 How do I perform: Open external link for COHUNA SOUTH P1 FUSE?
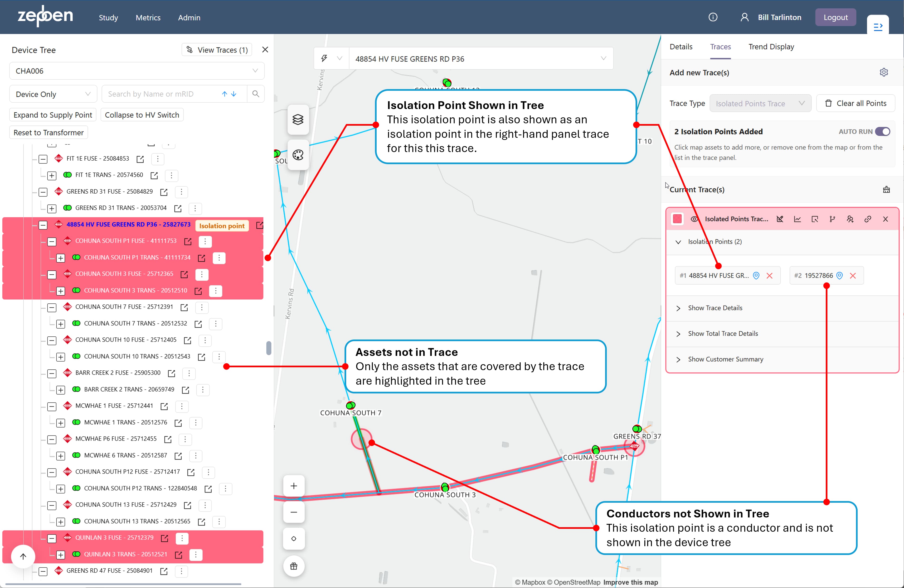point(188,241)
